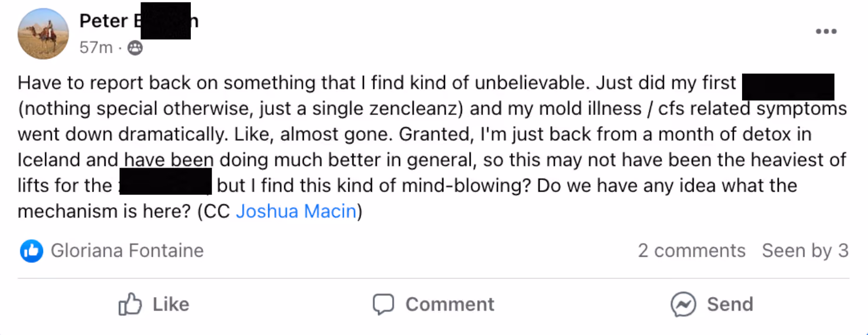View reactions by clicking Gloriana Fontaine
Image resolution: width=868 pixels, height=335 pixels.
click(127, 251)
